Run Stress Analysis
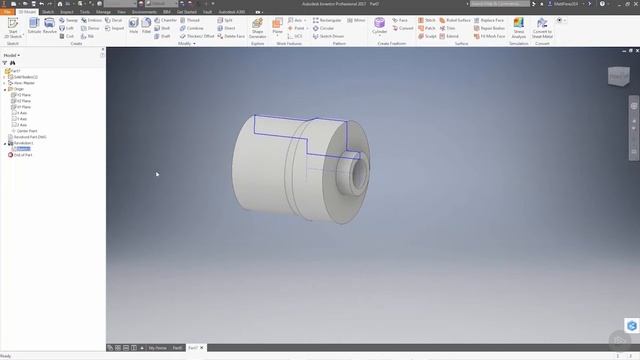640x360 pixels. click(518, 28)
